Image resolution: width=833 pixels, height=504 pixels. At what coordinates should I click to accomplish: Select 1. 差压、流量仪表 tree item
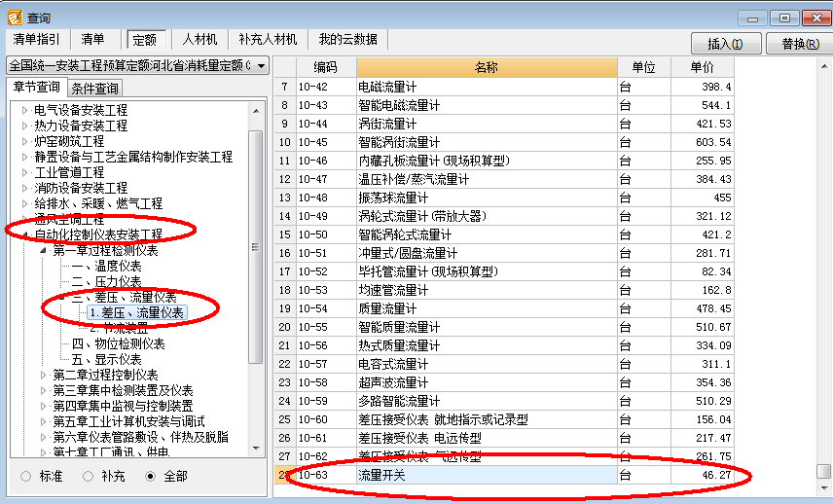point(136,312)
